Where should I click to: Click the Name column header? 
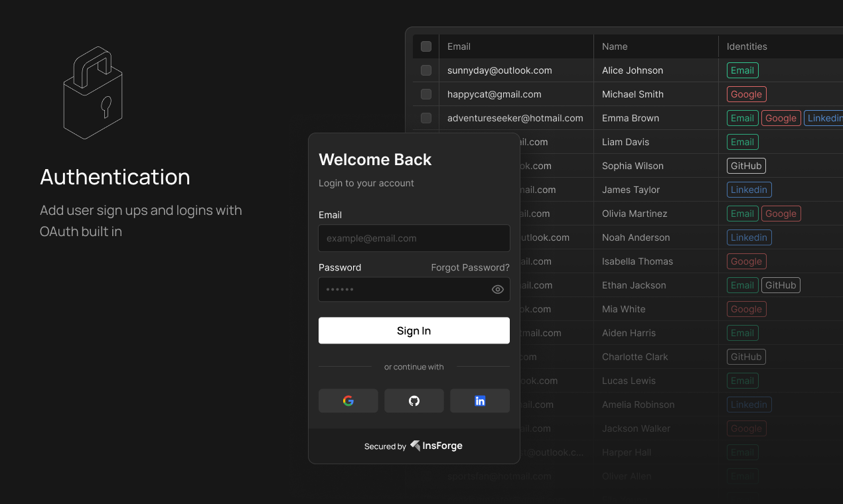614,46
